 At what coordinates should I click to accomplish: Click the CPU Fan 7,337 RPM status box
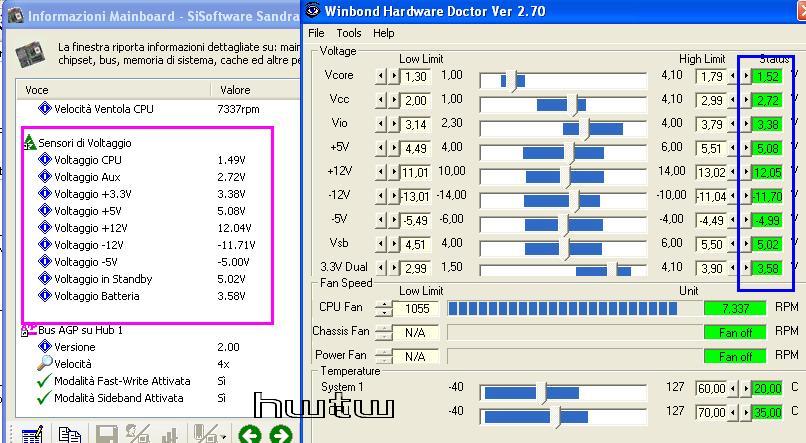point(735,308)
